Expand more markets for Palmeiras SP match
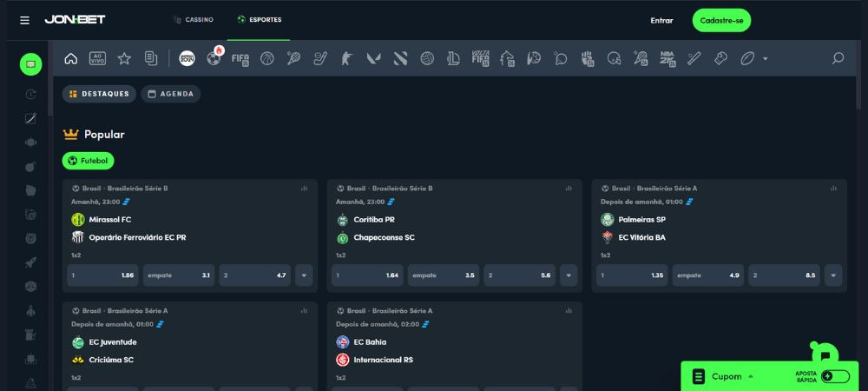Image resolution: width=868 pixels, height=391 pixels. (833, 275)
